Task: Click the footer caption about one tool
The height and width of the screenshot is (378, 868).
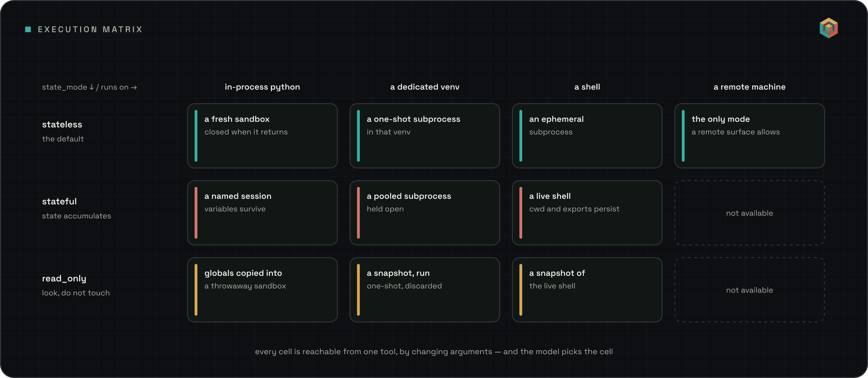Action: point(434,352)
